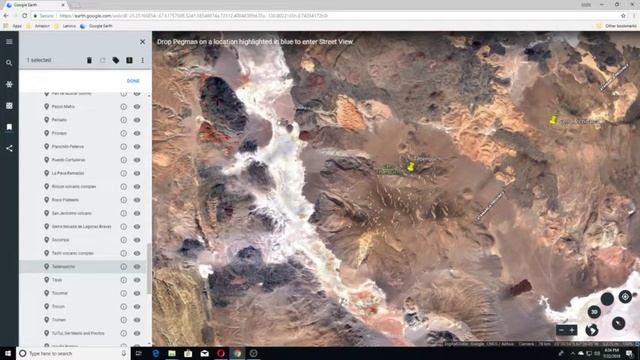
Task: Open info for Tipas
Action: coord(124,280)
